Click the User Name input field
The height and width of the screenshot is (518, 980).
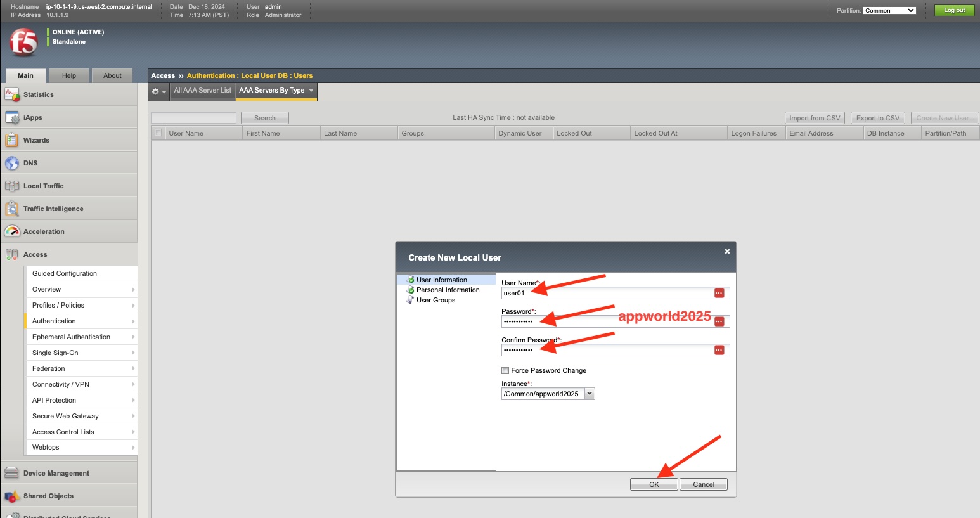(x=615, y=293)
